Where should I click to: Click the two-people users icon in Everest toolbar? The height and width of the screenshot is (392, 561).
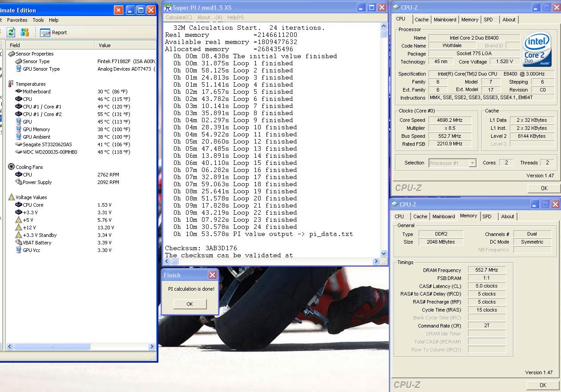(x=24, y=32)
